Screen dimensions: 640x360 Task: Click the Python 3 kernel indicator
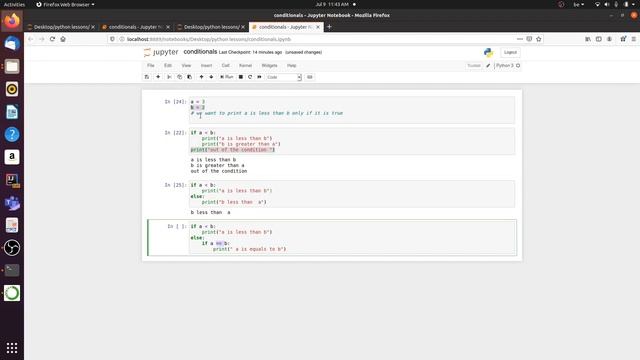tap(507, 65)
